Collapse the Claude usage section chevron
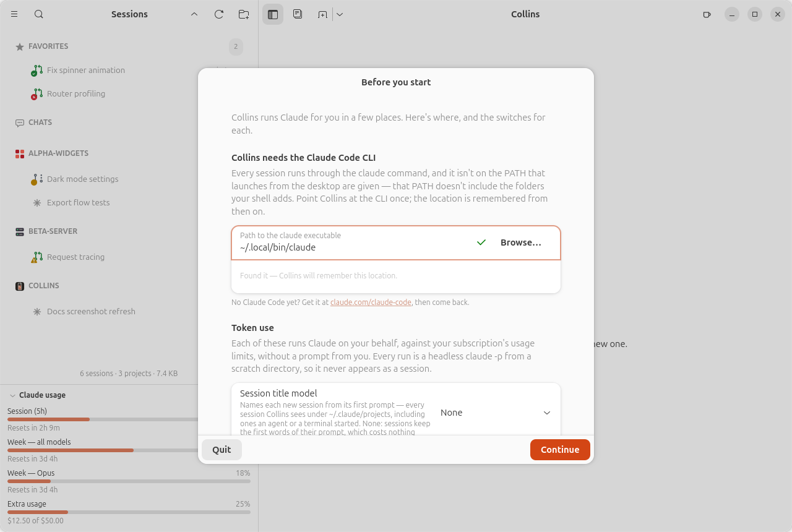Image resolution: width=792 pixels, height=532 pixels. coord(12,395)
